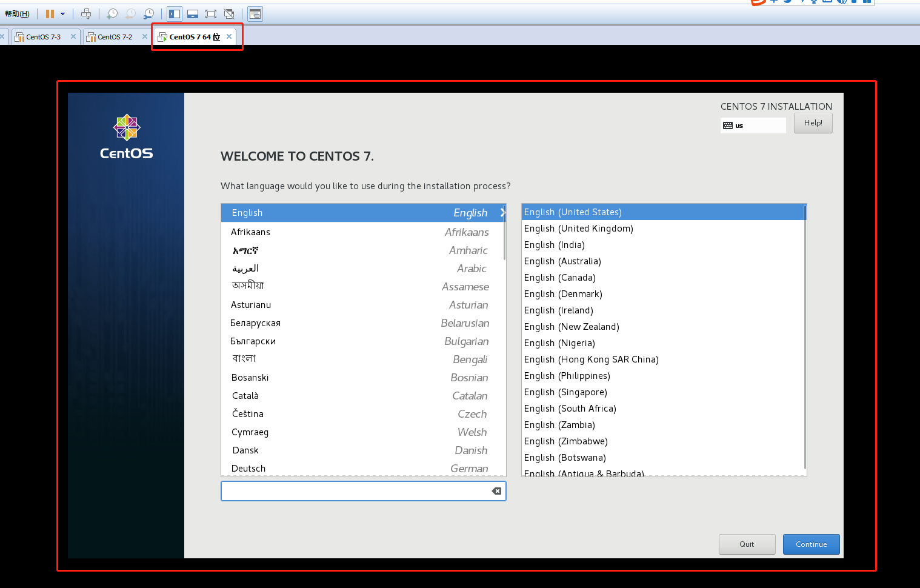Image resolution: width=920 pixels, height=588 pixels.
Task: Select Deutsch (German) language row
Action: point(363,468)
